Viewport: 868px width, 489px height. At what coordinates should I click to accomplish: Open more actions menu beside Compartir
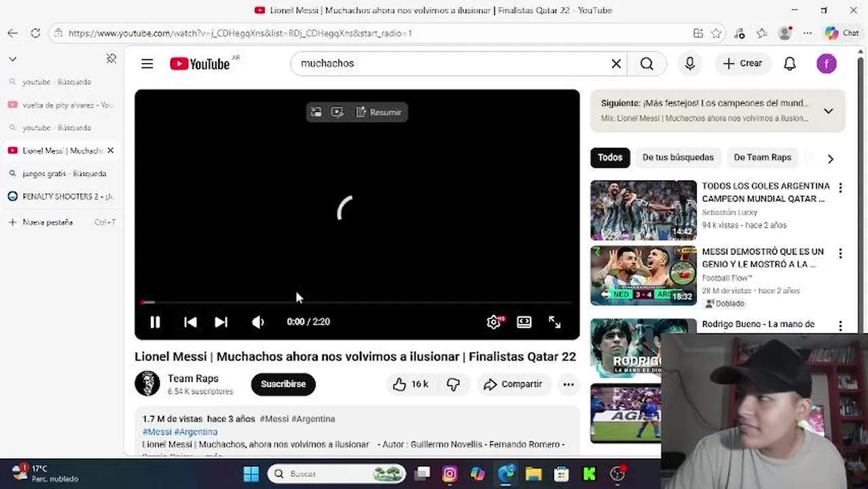pyautogui.click(x=568, y=384)
